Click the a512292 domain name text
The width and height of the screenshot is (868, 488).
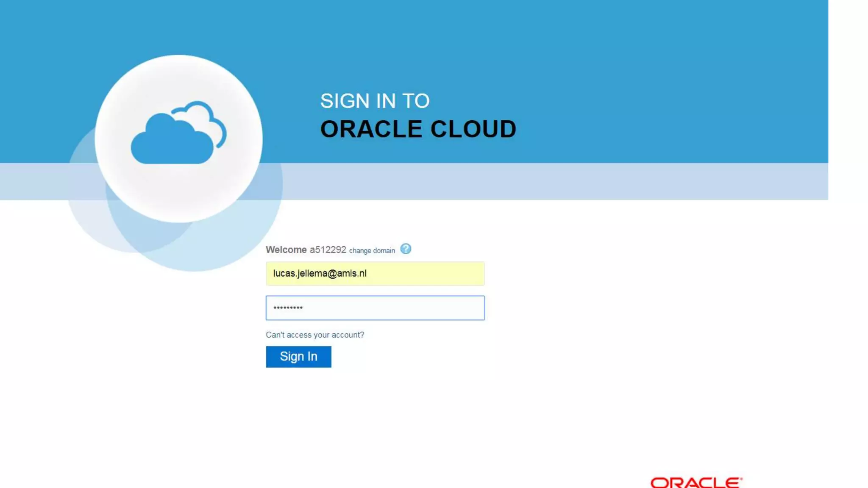point(328,250)
